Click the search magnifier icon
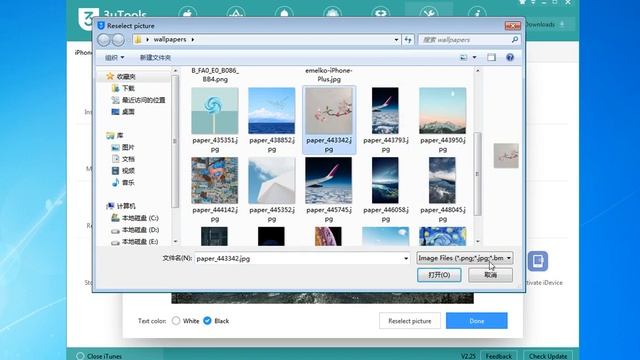 click(514, 40)
